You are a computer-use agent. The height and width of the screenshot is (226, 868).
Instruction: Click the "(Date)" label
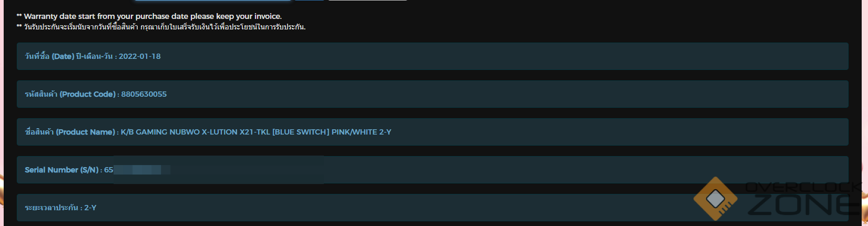pyautogui.click(x=63, y=56)
